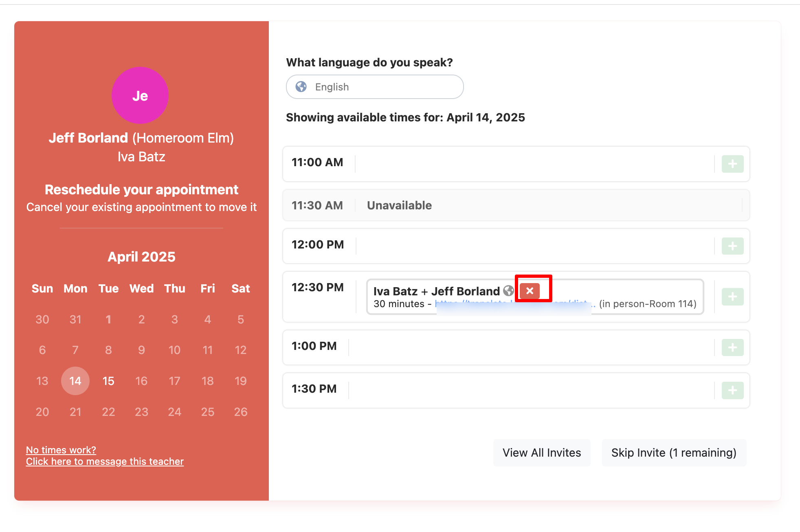Open the English language dropdown

click(374, 87)
